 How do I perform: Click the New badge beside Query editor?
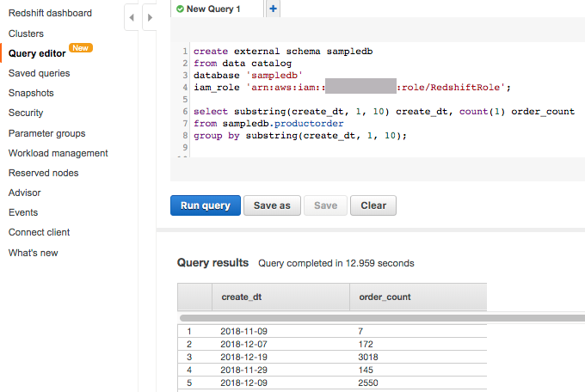(81, 48)
